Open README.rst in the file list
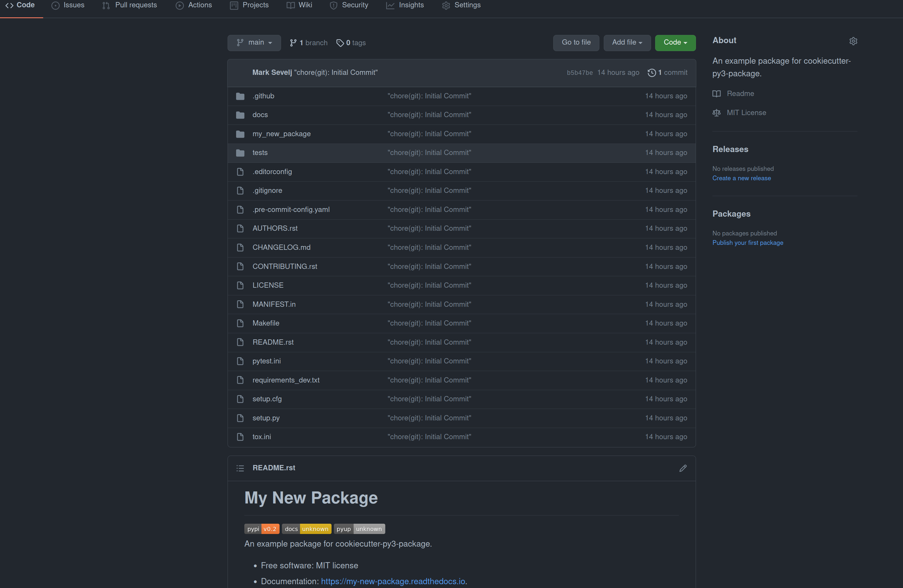Image resolution: width=903 pixels, height=588 pixels. (x=273, y=342)
